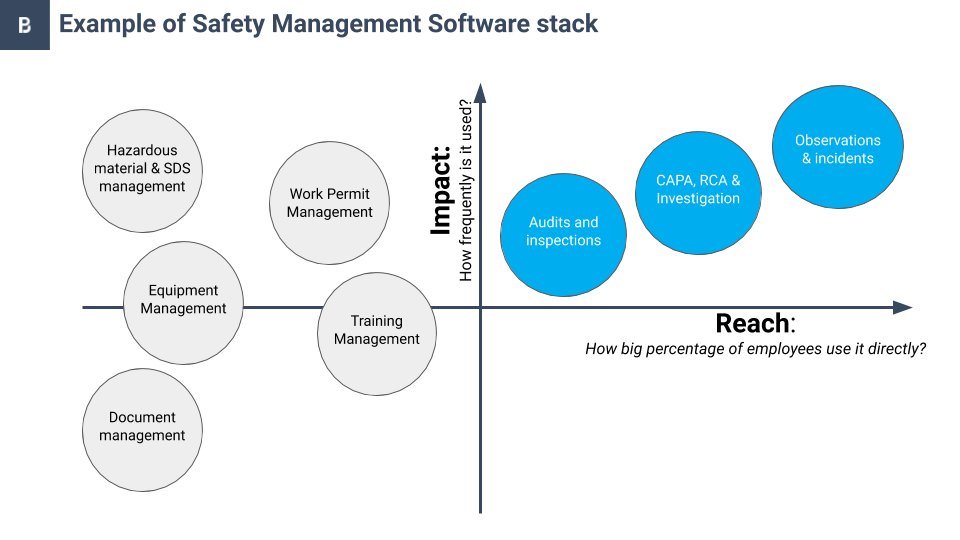This screenshot has width=960, height=540.
Task: Select the bold Reach axis label
Action: click(753, 324)
